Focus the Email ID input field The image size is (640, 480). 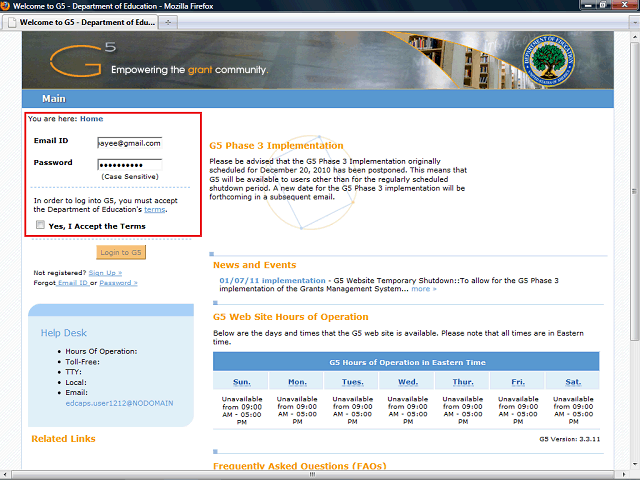coord(129,143)
